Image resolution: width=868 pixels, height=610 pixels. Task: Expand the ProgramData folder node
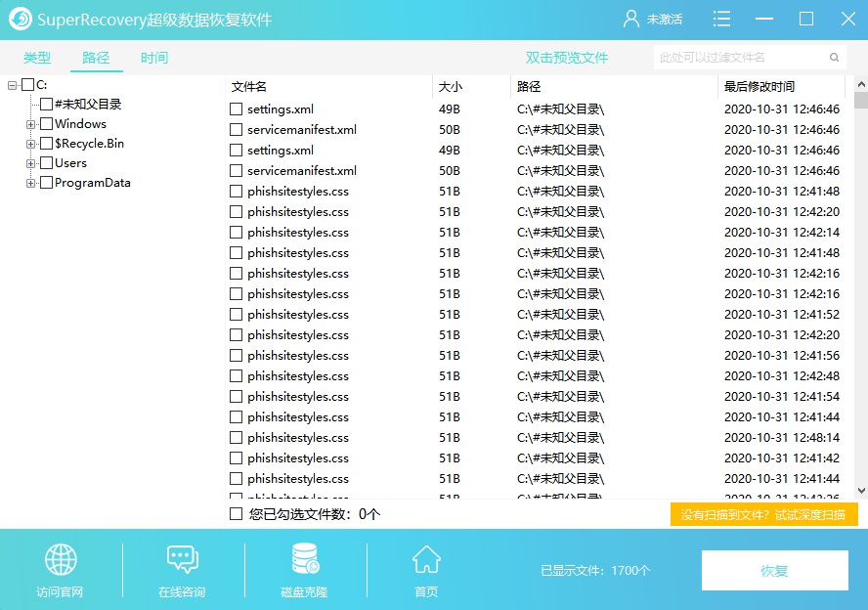click(31, 183)
